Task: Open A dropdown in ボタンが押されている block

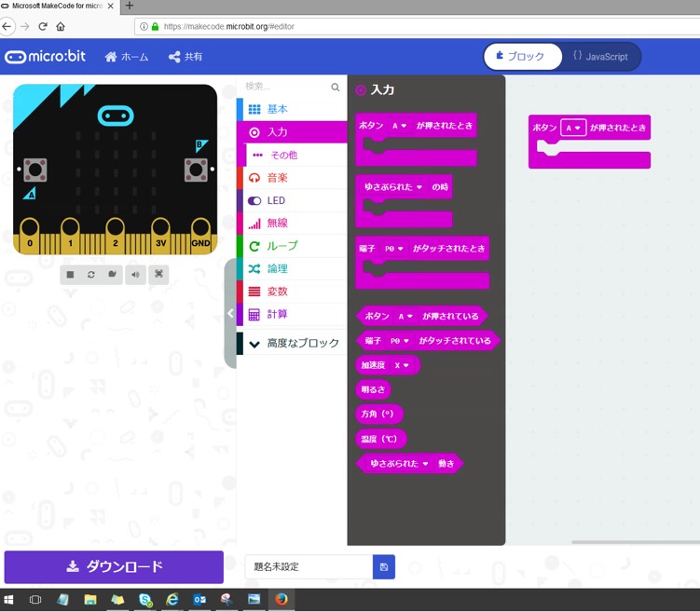Action: pos(405,317)
